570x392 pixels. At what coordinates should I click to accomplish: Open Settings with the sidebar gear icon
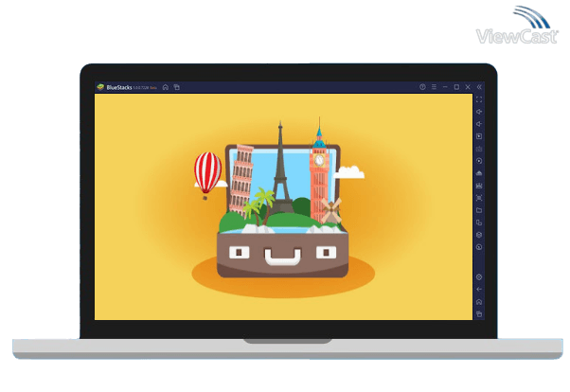[x=479, y=277]
